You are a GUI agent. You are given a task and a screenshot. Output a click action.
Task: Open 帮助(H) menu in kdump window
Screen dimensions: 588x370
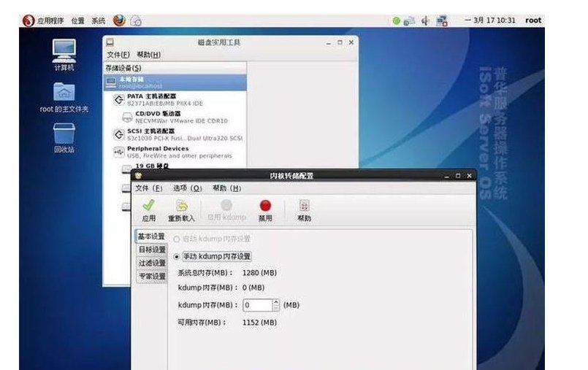[x=227, y=188]
